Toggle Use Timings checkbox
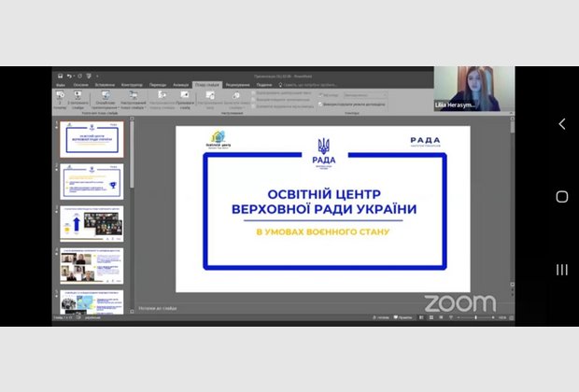Viewport: 579px width, 392px height. tap(254, 100)
